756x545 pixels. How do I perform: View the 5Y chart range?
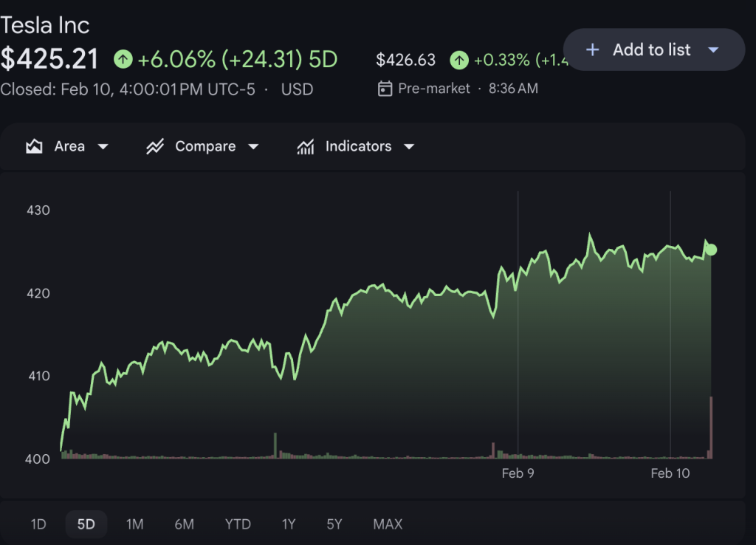click(334, 524)
